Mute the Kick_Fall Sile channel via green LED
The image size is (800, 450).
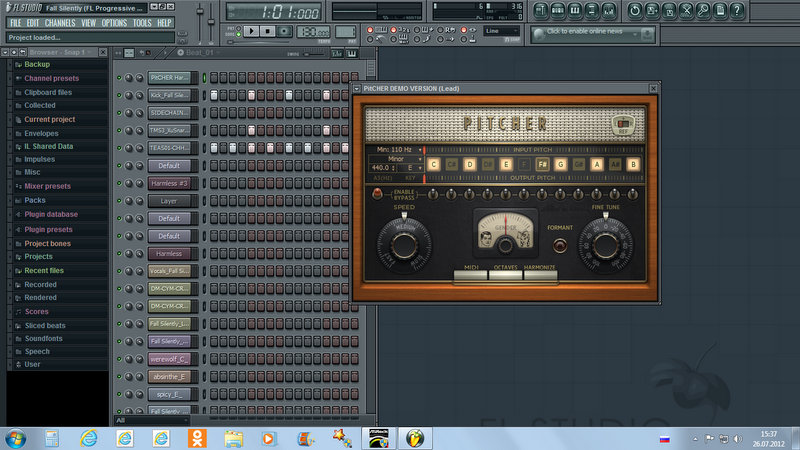(x=119, y=95)
